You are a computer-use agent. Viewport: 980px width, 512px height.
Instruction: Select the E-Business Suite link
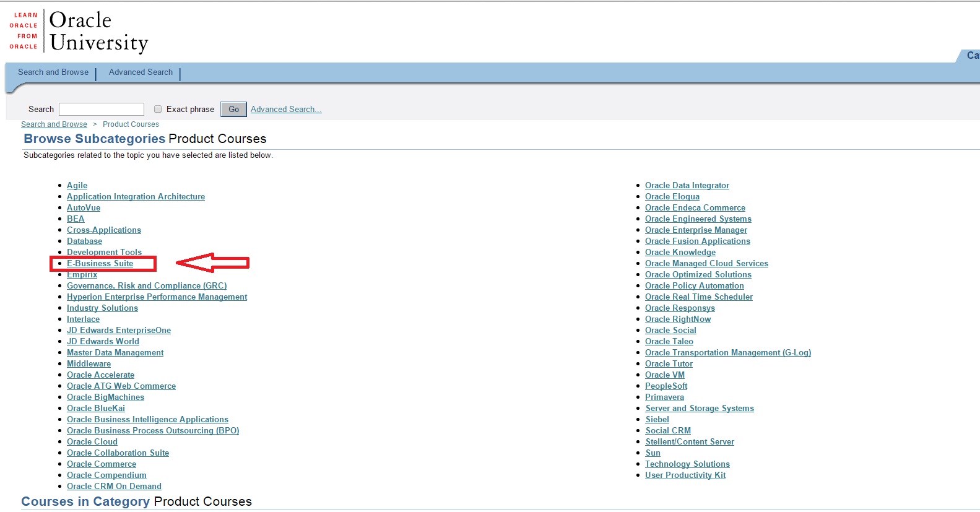pyautogui.click(x=100, y=264)
